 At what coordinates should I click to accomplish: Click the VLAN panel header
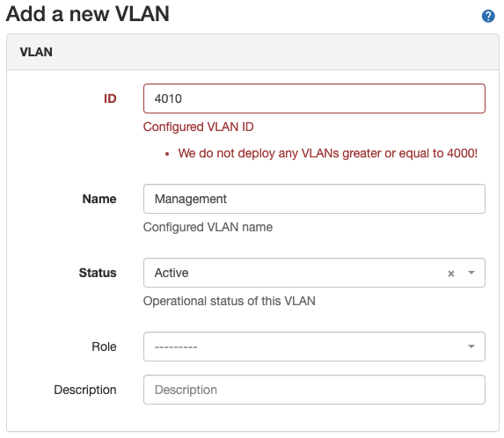tap(252, 52)
